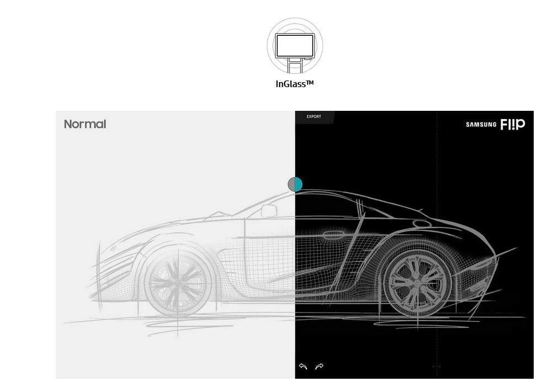Click the InGlass display icon
The width and height of the screenshot is (553, 392).
(x=295, y=46)
